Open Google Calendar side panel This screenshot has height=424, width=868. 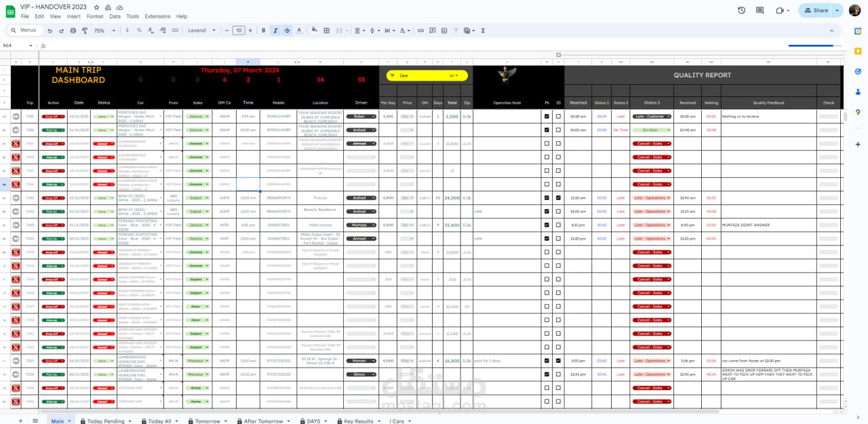point(858,31)
